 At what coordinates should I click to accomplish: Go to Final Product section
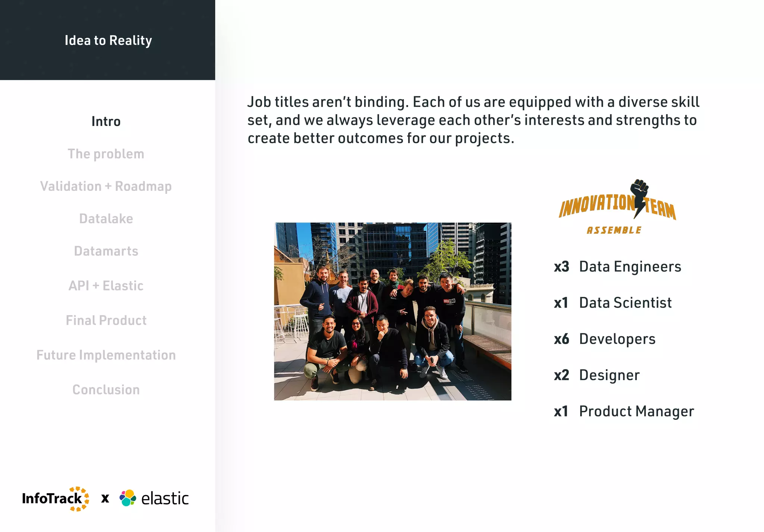click(x=106, y=321)
